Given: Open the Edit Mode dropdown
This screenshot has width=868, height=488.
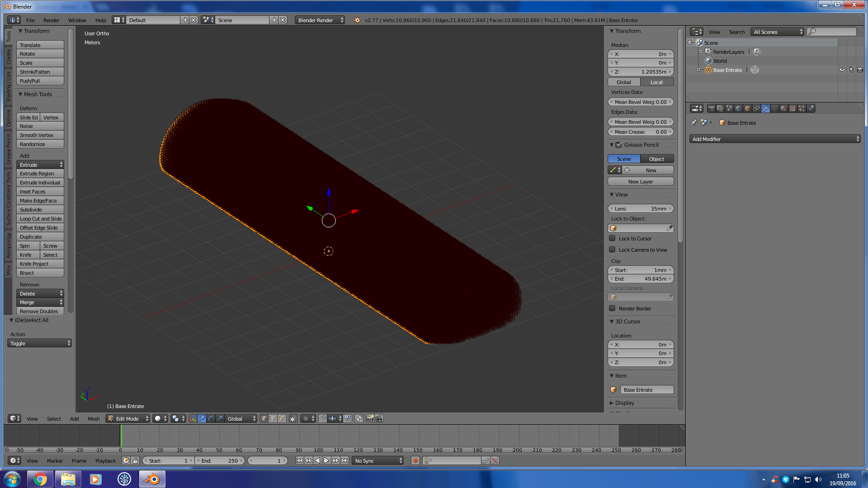Looking at the screenshot, I should pyautogui.click(x=128, y=418).
